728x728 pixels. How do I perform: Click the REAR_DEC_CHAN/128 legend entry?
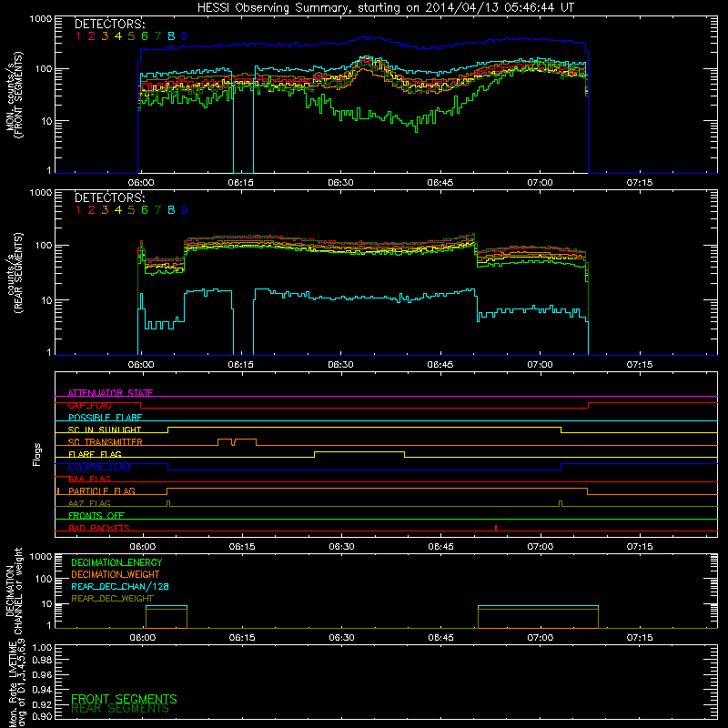point(120,587)
